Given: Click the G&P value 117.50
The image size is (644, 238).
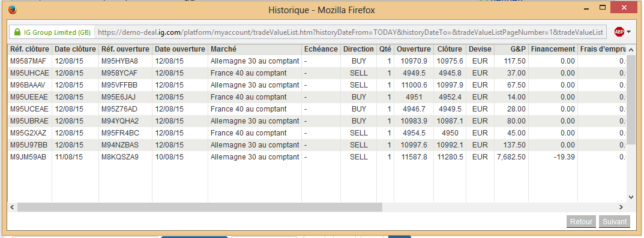Looking at the screenshot, I should [515, 61].
